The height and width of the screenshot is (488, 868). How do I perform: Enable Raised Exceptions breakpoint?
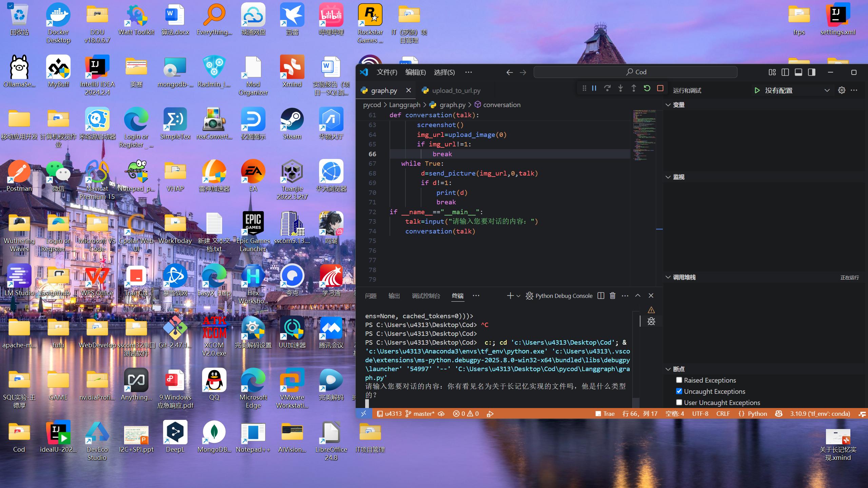(679, 380)
